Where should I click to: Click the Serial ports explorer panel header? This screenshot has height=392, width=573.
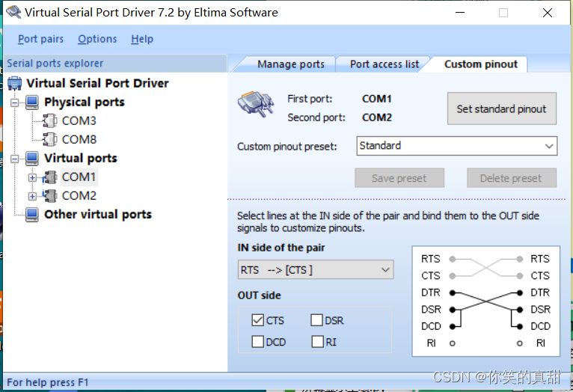pos(115,63)
